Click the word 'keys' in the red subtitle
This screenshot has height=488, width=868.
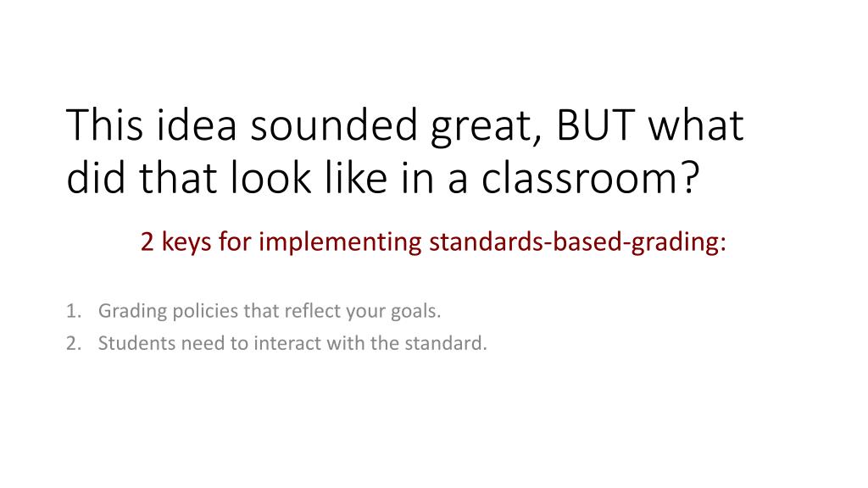[186, 243]
